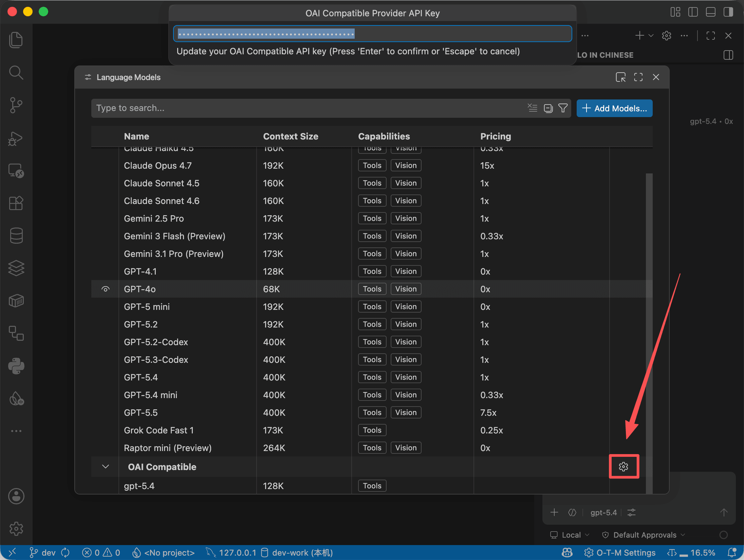Open chat panel settings gear
Image resolution: width=744 pixels, height=560 pixels.
pyautogui.click(x=667, y=36)
